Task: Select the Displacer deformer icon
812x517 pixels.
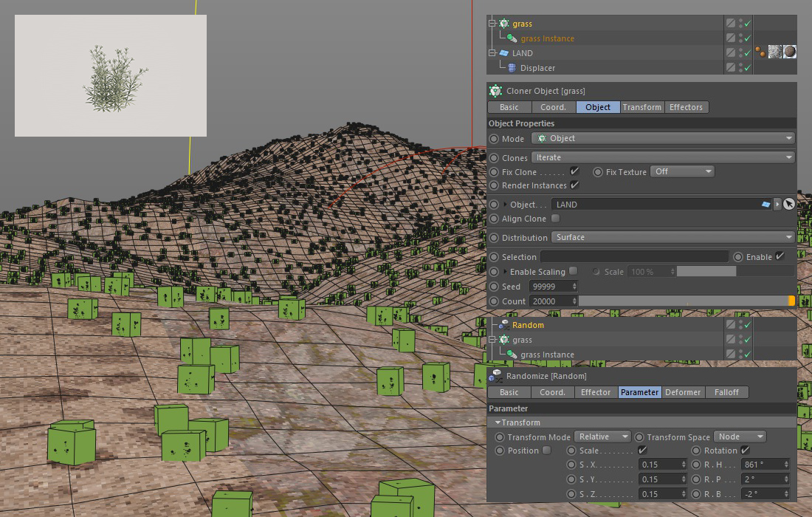Action: point(512,68)
